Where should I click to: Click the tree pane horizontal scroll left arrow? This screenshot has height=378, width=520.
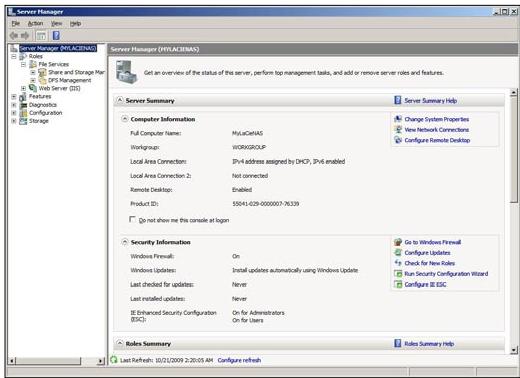12,361
